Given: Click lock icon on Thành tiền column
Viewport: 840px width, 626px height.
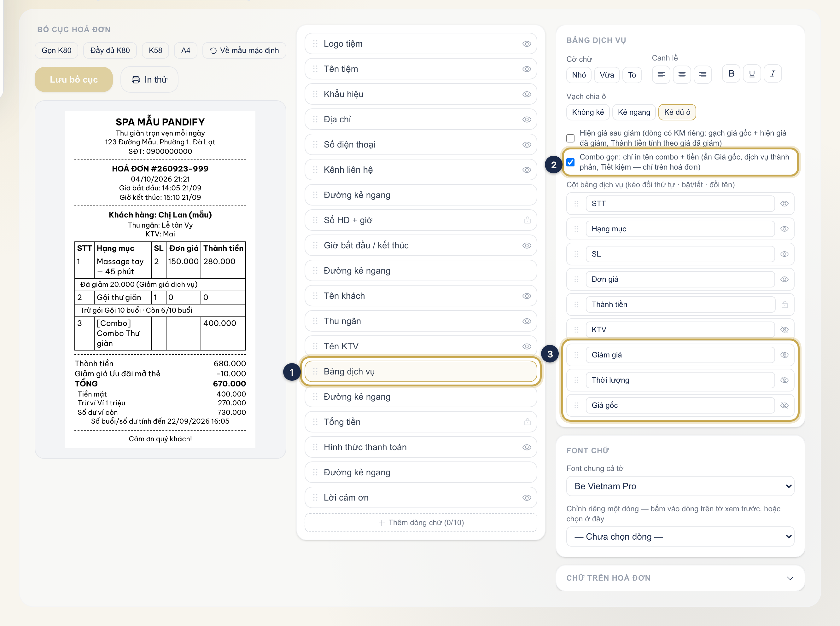Looking at the screenshot, I should pyautogui.click(x=784, y=304).
